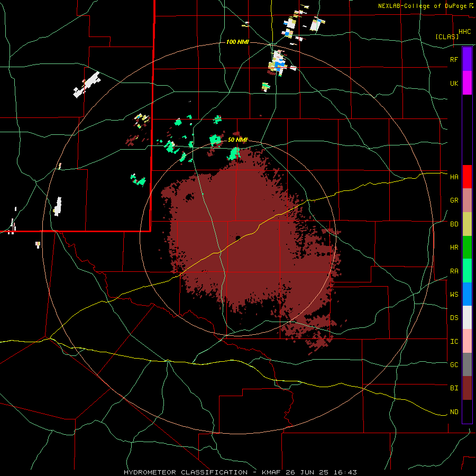Image resolution: width=476 pixels, height=476 pixels.
Task: Click the UK legend label
Action: (x=454, y=83)
